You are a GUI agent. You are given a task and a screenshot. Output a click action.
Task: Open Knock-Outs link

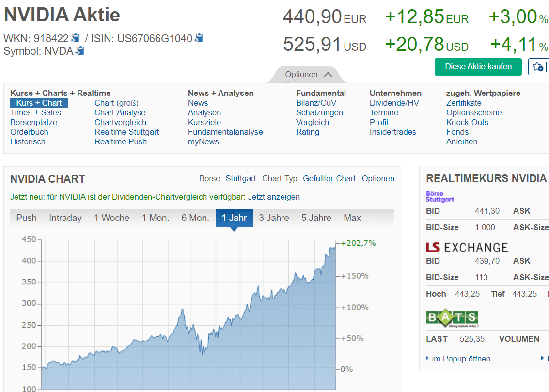coord(468,123)
